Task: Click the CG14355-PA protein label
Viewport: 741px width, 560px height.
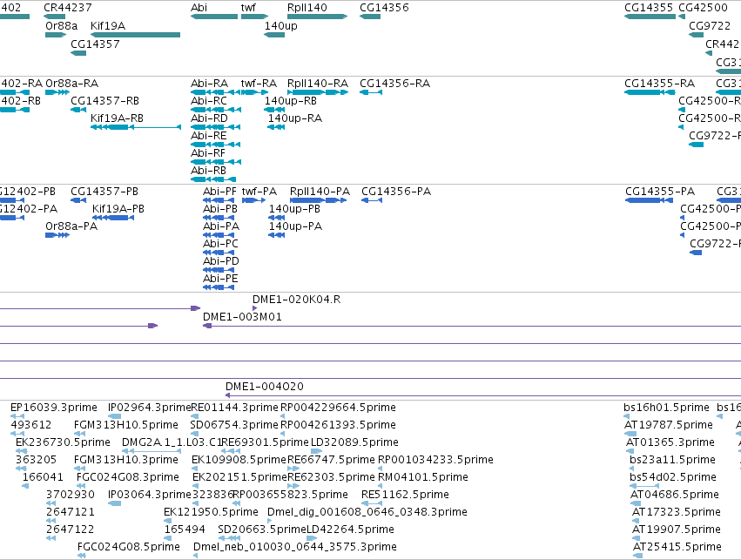Action: [660, 192]
